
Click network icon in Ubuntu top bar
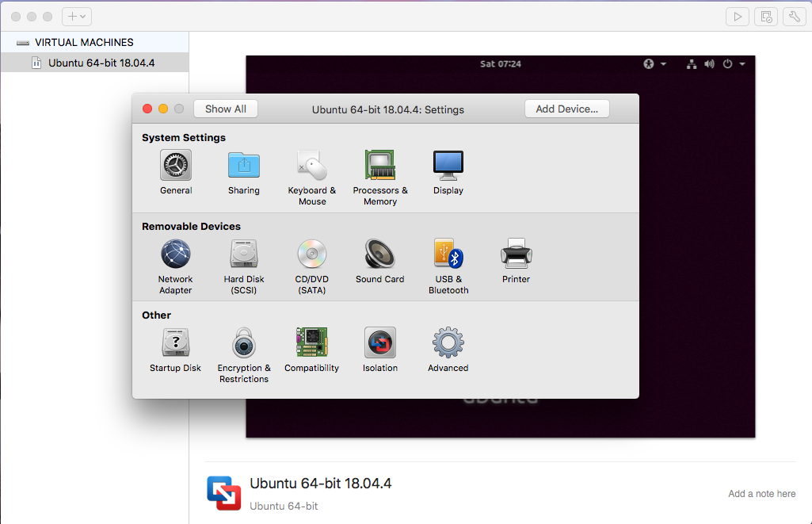point(692,63)
